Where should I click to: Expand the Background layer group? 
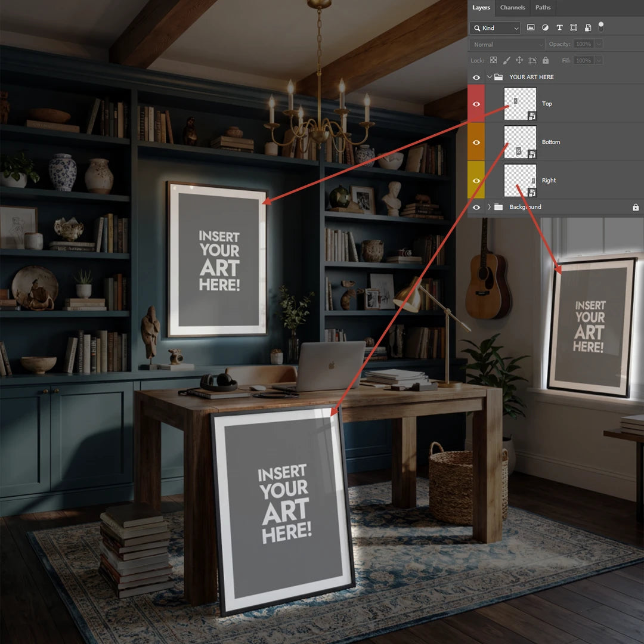point(490,207)
